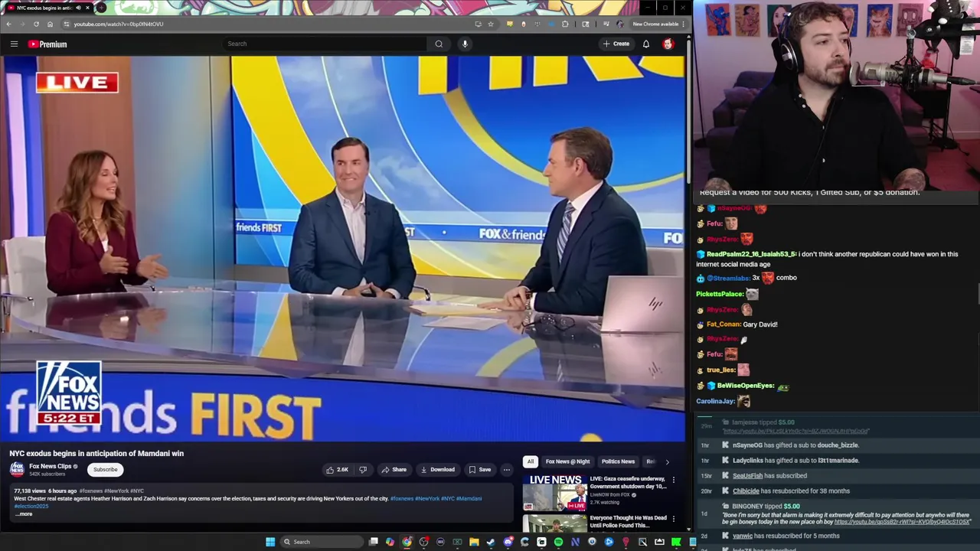Viewport: 980px width, 551px height.
Task: Open Chrome three-dot menu
Action: (683, 24)
